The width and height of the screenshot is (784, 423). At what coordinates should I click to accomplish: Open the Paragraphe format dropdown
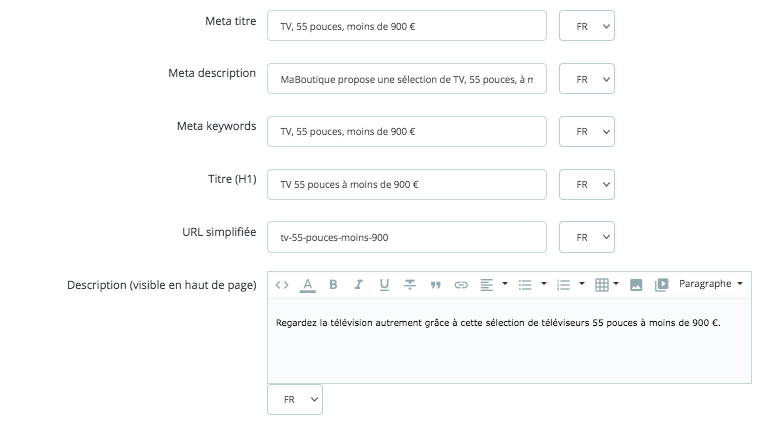(711, 285)
